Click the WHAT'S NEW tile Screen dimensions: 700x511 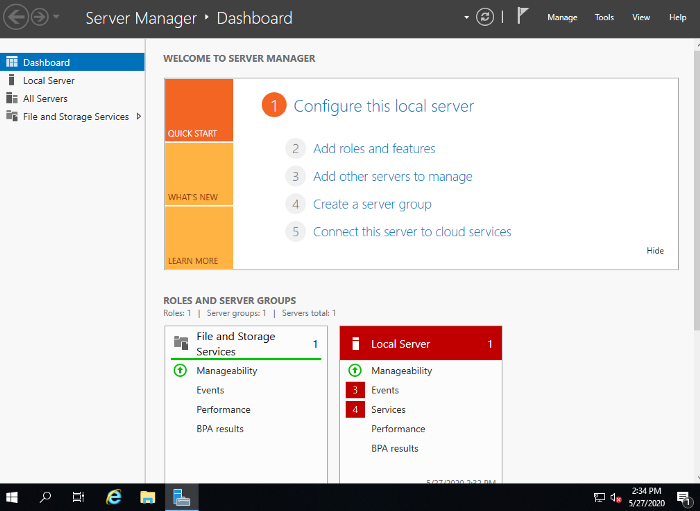pyautogui.click(x=199, y=174)
